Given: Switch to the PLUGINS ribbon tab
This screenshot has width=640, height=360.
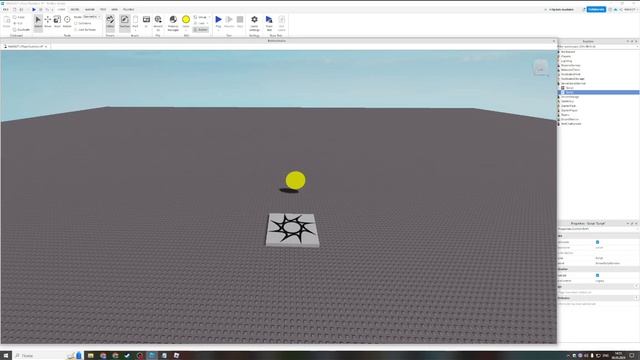Looking at the screenshot, I should click(128, 9).
